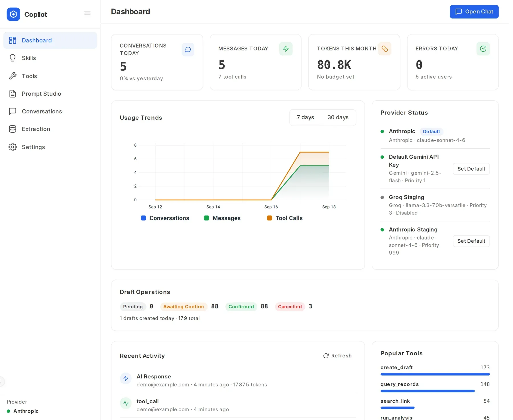Click the AI Response lightning activity icon
The height and width of the screenshot is (420, 513).
[x=126, y=378]
